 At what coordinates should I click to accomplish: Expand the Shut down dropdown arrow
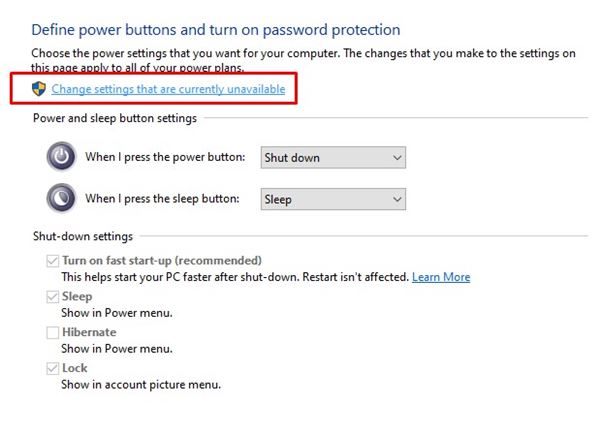click(397, 157)
